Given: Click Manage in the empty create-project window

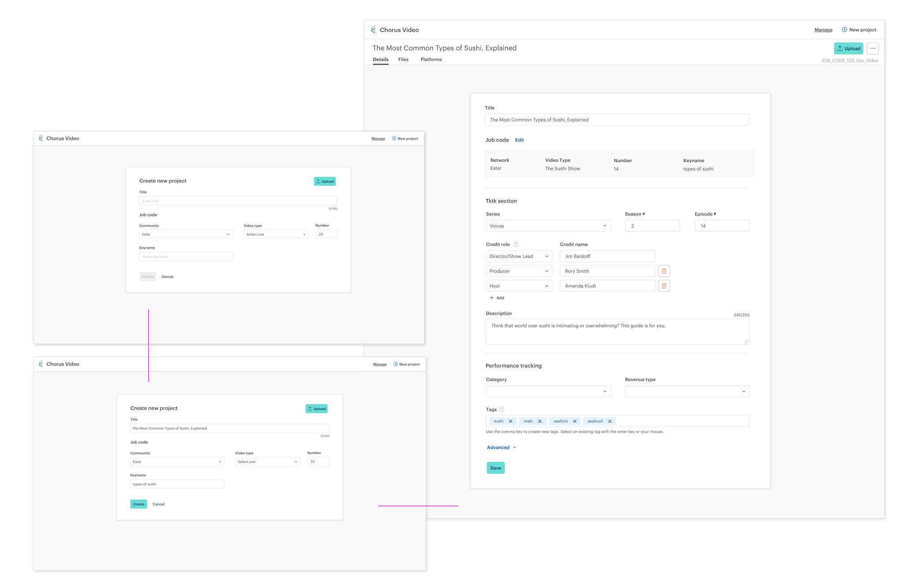Looking at the screenshot, I should [x=378, y=138].
